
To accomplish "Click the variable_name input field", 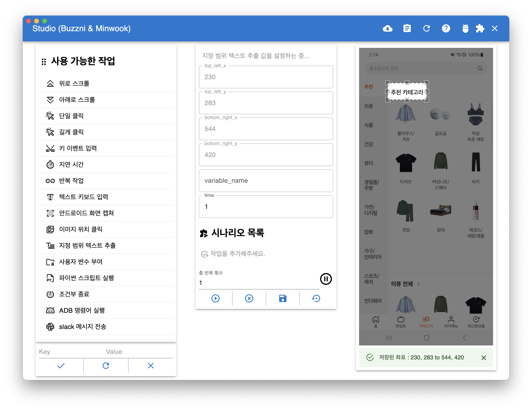I will pos(266,180).
